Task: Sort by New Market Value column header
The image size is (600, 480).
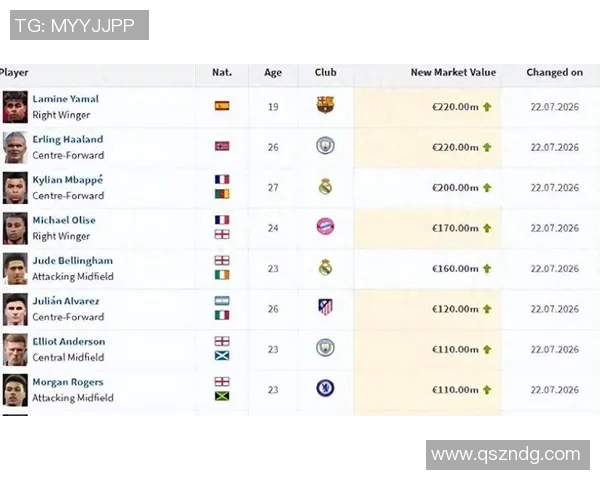Action: click(x=453, y=72)
